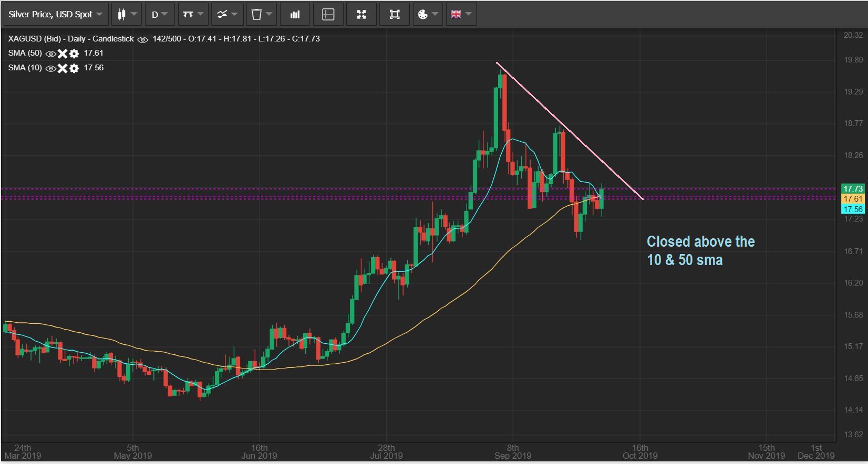Click the SMA (10) legend label
Image resolution: width=868 pixels, height=464 pixels.
click(25, 68)
